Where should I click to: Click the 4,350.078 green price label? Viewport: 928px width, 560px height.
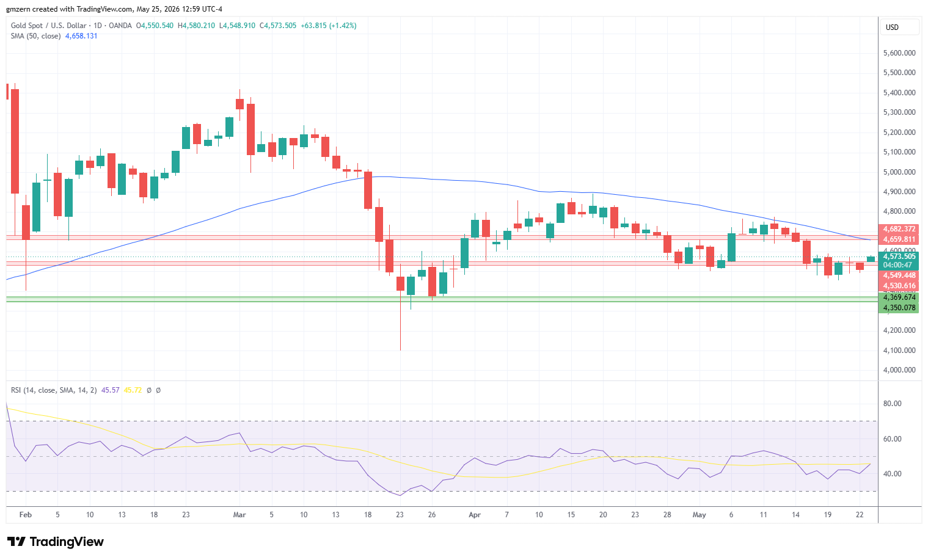(x=899, y=308)
